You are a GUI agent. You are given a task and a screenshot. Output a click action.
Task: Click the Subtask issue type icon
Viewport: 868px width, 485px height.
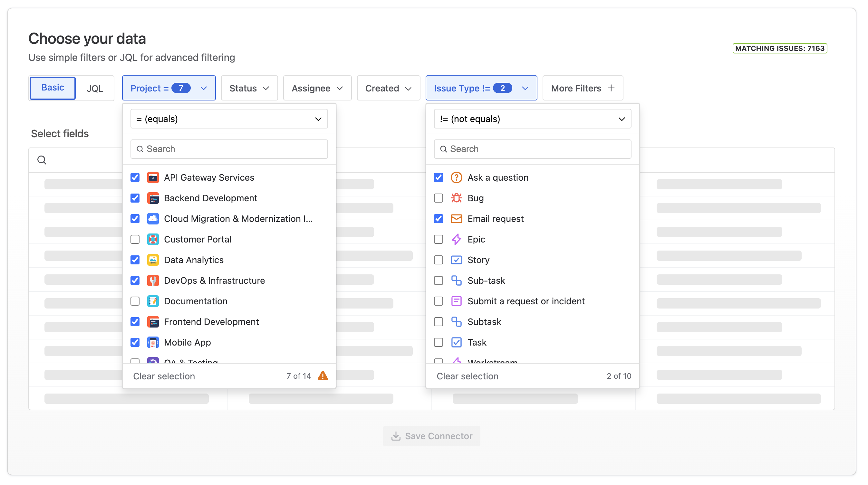456,322
